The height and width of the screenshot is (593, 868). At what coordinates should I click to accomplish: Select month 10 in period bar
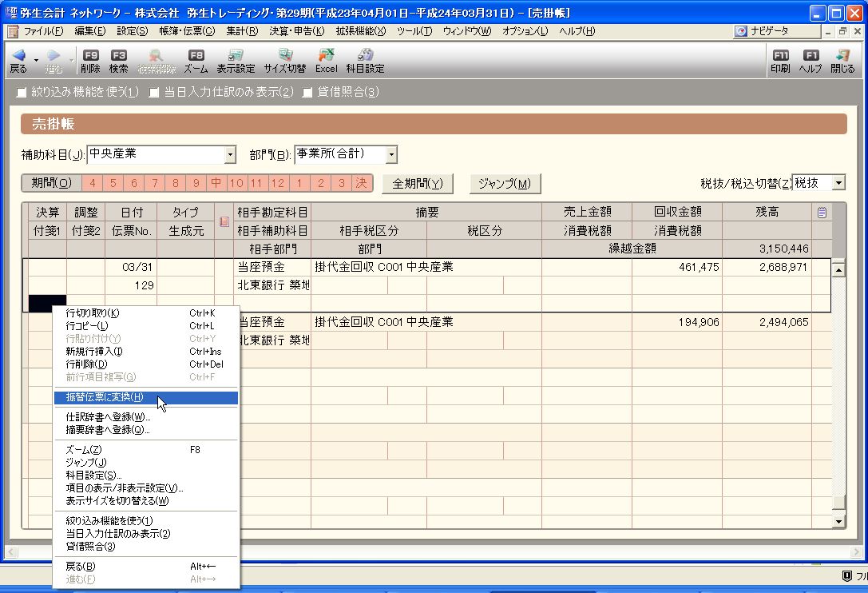237,183
